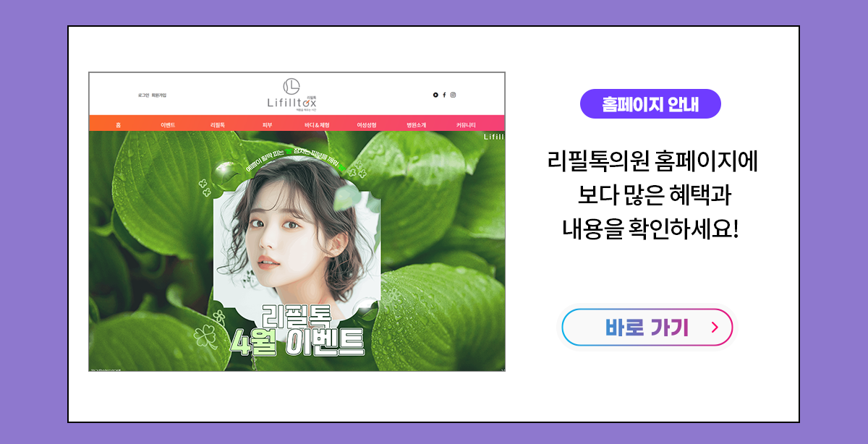Select the 홈 menu item
The image size is (868, 444).
[118, 125]
